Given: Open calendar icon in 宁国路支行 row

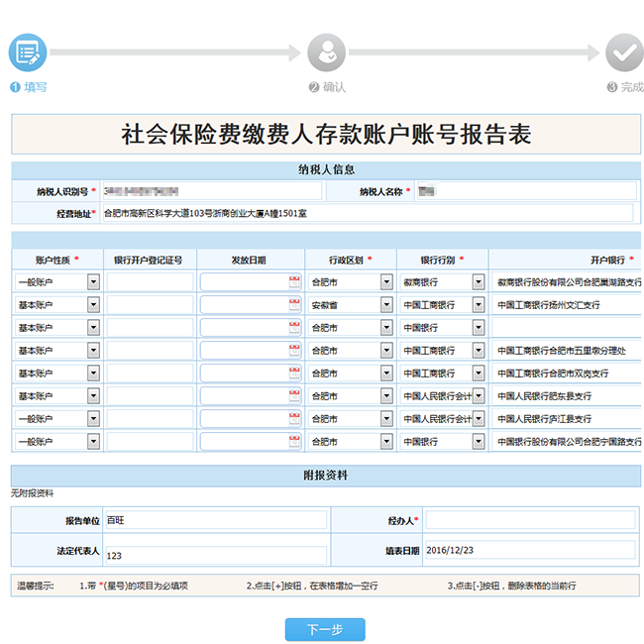Looking at the screenshot, I should 294,441.
